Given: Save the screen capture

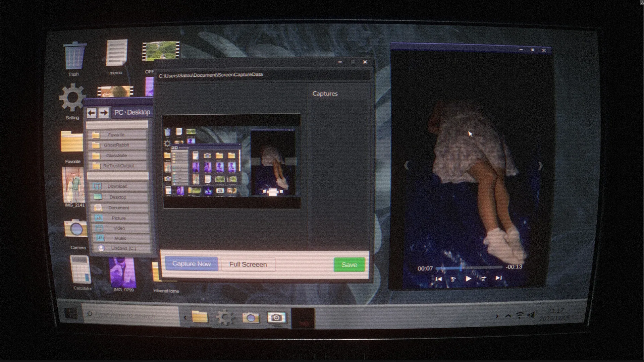Looking at the screenshot, I should [x=349, y=264].
